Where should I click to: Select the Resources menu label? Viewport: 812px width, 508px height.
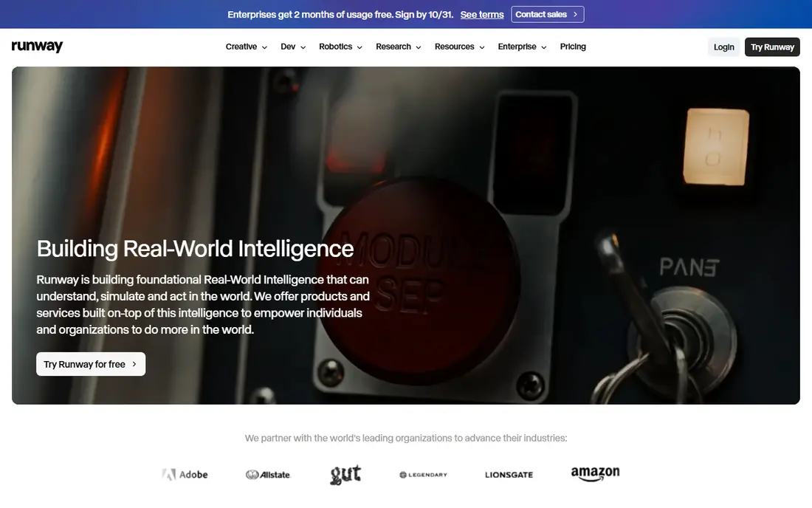click(x=455, y=47)
